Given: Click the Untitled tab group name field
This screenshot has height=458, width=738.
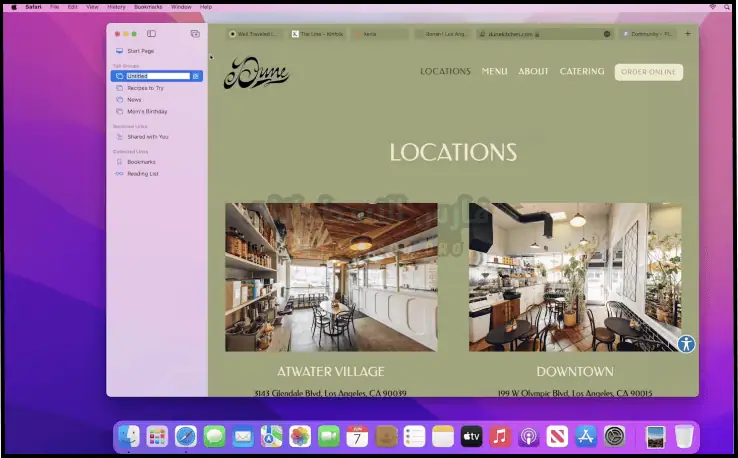Looking at the screenshot, I should point(157,76).
